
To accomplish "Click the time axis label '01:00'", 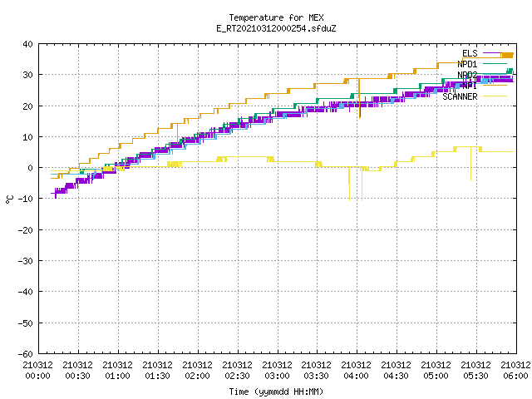I will [117, 376].
